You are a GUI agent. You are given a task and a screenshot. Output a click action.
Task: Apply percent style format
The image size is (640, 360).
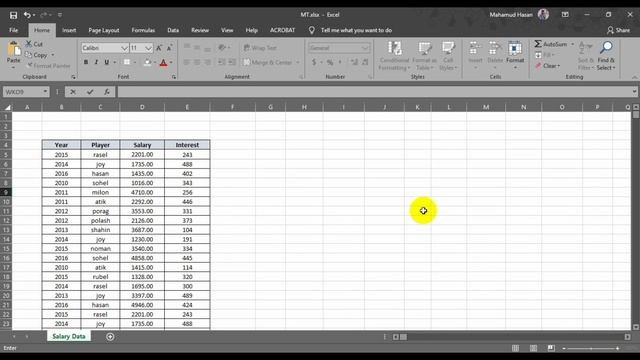tap(330, 62)
